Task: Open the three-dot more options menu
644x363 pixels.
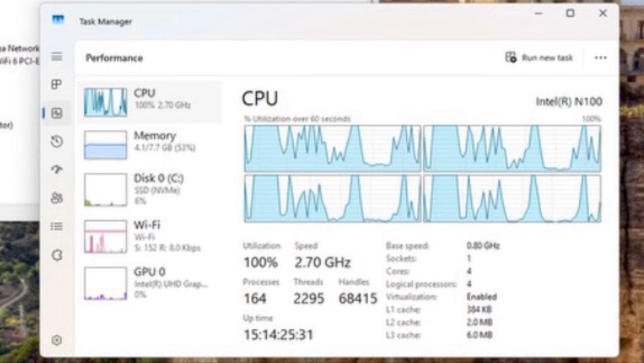Action: 600,57
